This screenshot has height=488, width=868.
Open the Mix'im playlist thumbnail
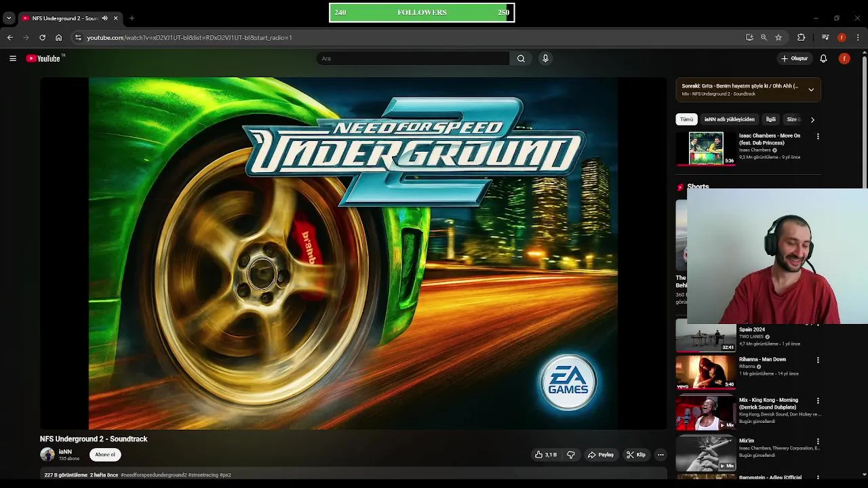[706, 453]
